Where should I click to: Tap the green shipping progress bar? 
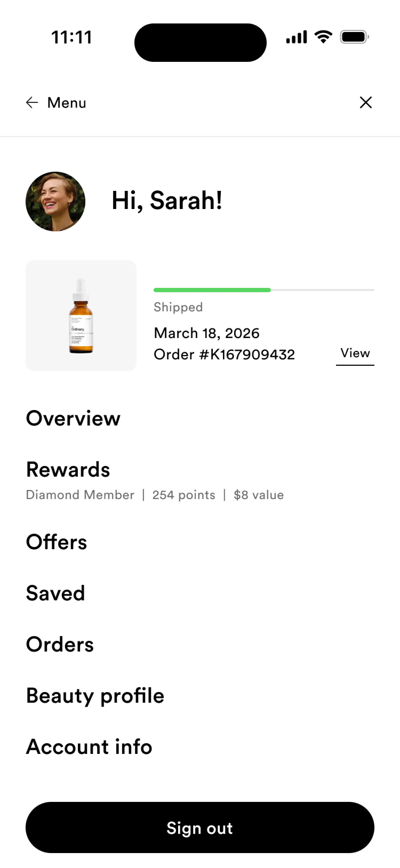[212, 290]
